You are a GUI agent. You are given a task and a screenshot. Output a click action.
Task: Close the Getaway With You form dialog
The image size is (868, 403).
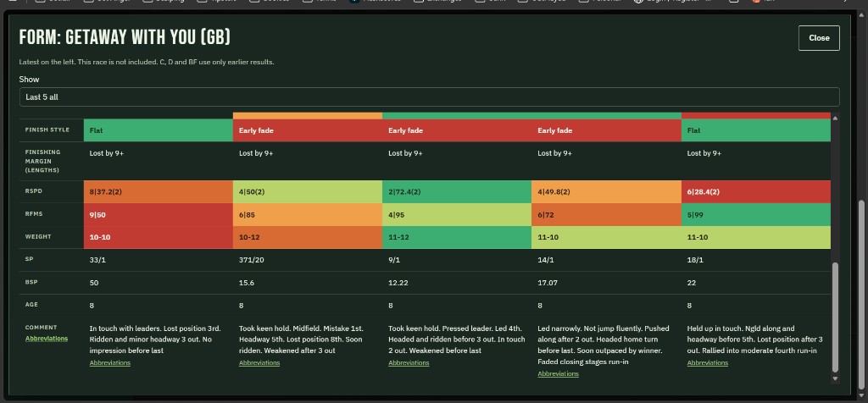coord(819,38)
